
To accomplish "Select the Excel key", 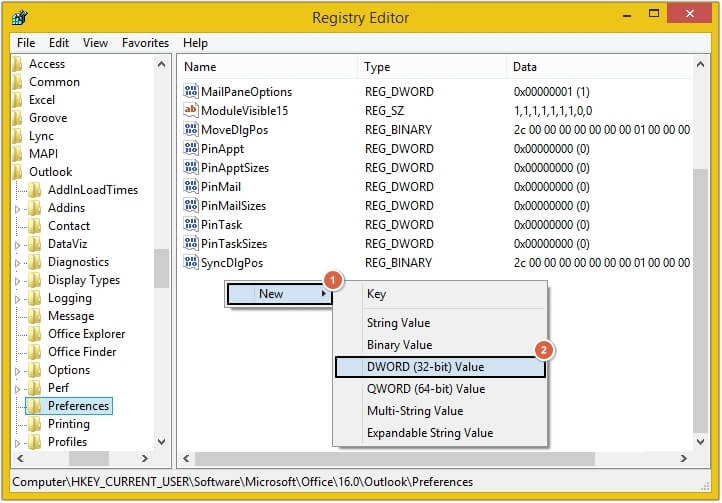I will tap(42, 100).
